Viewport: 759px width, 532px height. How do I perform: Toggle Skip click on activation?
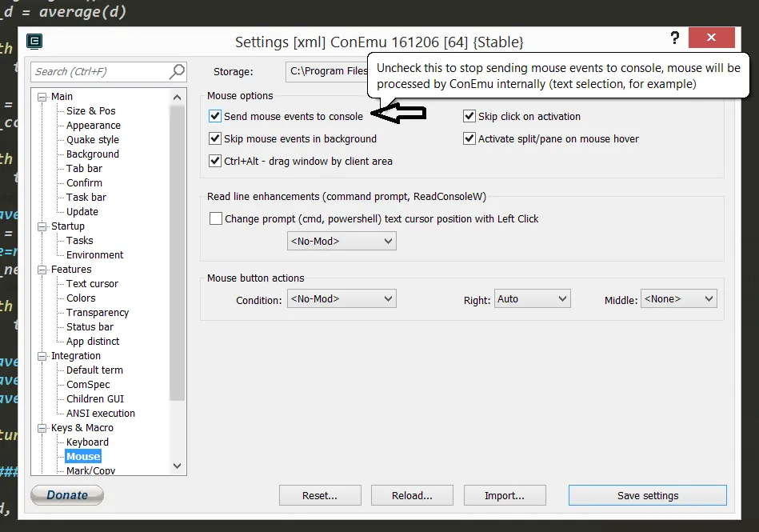click(469, 116)
